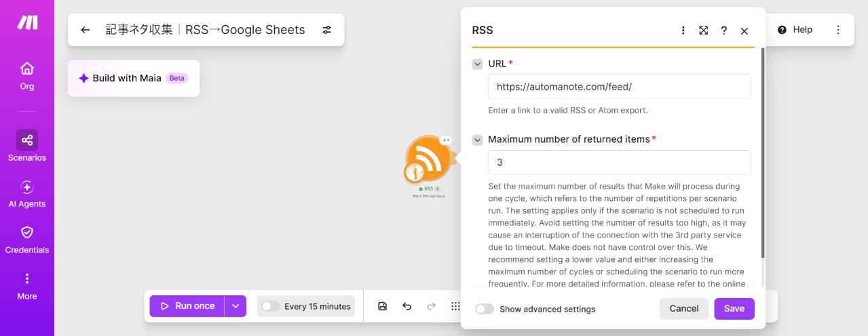Save the RSS module settings

tap(734, 308)
